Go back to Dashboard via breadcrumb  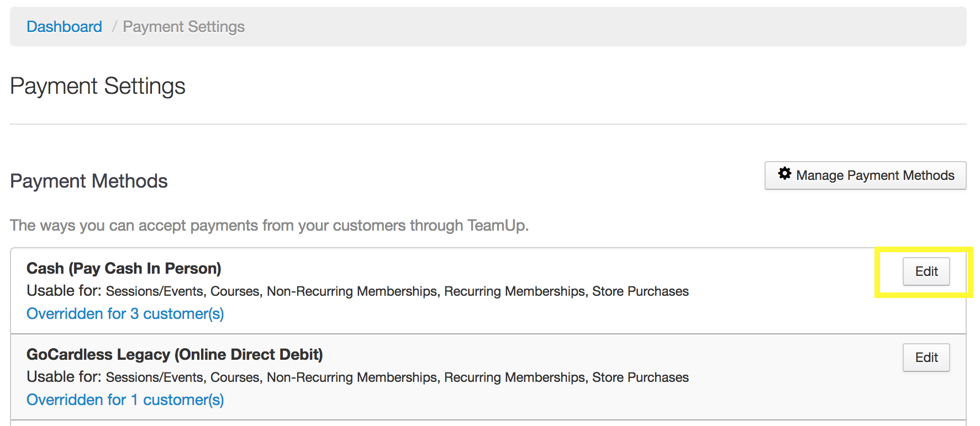click(64, 26)
